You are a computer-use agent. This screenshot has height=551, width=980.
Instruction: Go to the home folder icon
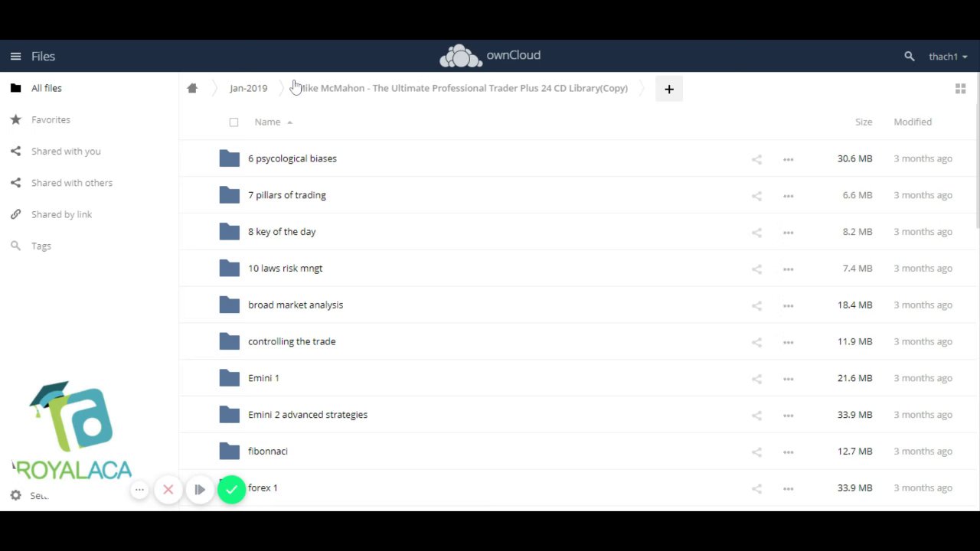tap(192, 88)
